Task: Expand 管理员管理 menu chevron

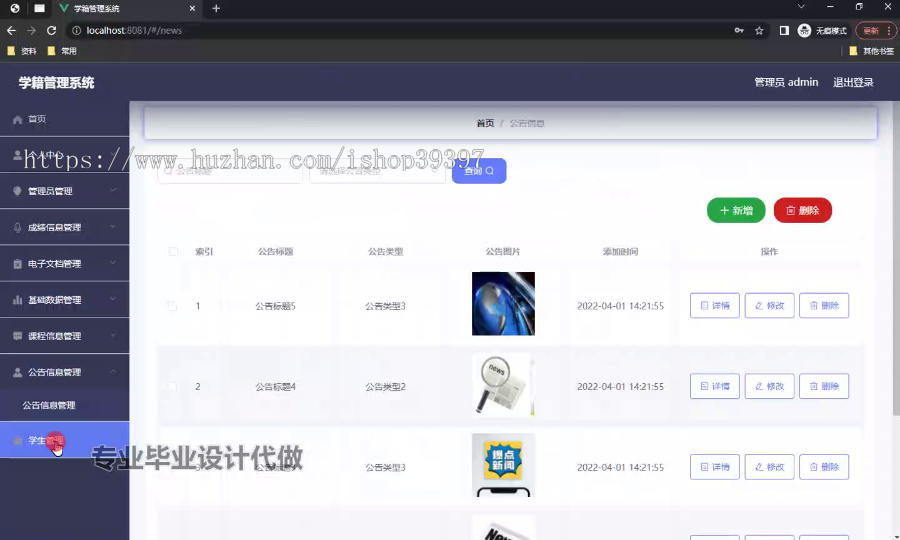Action: tap(113, 191)
